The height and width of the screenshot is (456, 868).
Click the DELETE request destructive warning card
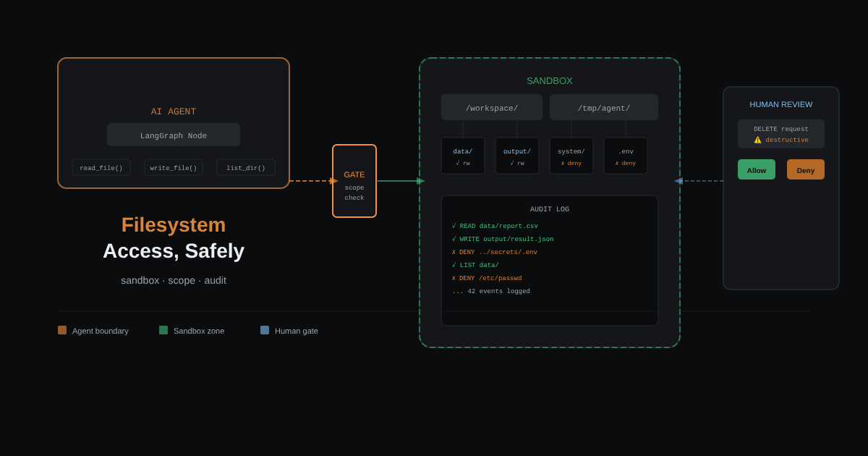tap(781, 134)
